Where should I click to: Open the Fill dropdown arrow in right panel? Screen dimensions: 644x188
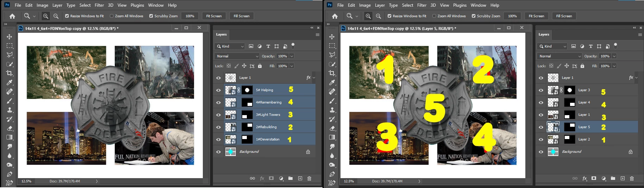click(x=614, y=66)
